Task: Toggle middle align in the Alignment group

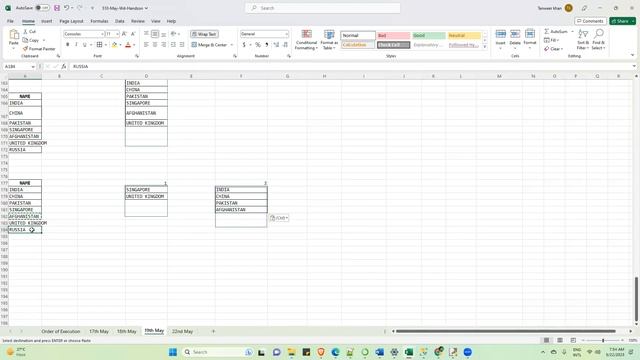Action: [x=155, y=34]
